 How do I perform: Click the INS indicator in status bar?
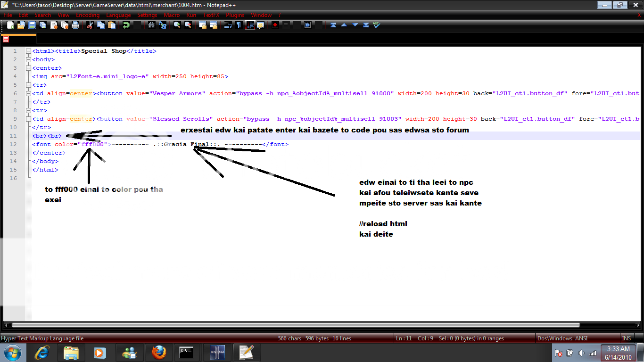click(x=626, y=338)
